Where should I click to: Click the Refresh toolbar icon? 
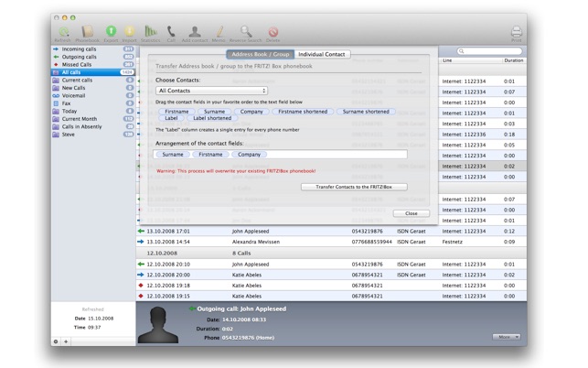point(61,33)
